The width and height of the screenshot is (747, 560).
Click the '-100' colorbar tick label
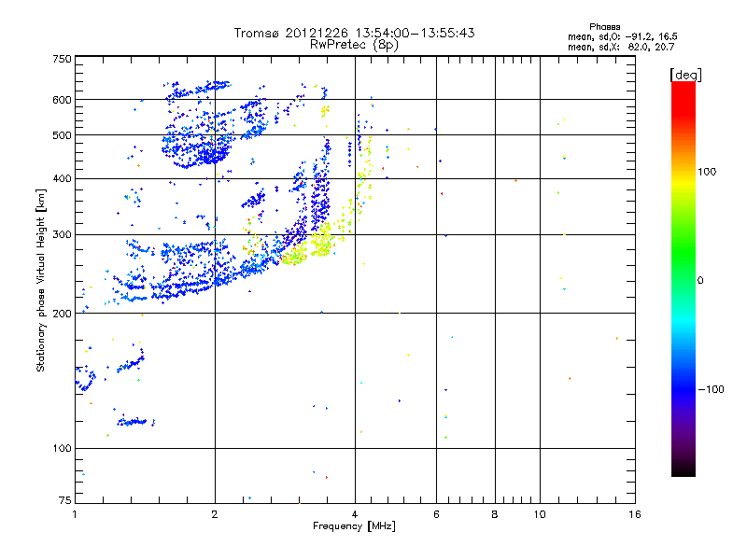[711, 389]
